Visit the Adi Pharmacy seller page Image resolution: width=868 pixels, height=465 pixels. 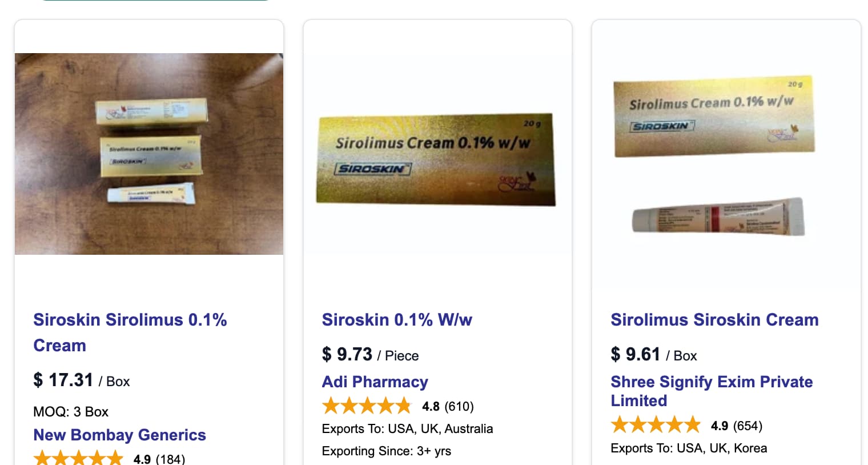[375, 382]
